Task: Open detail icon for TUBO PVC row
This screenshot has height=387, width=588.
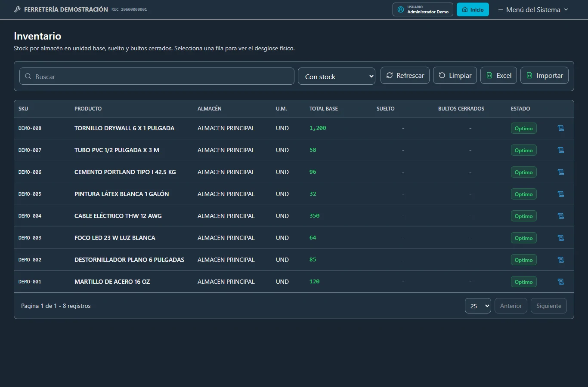Action: [x=560, y=150]
